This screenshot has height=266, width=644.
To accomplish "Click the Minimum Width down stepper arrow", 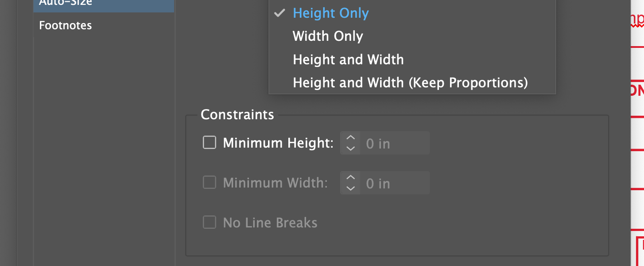I will pyautogui.click(x=350, y=188).
